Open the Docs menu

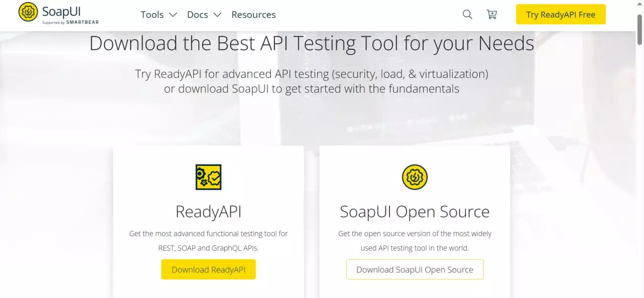point(197,15)
